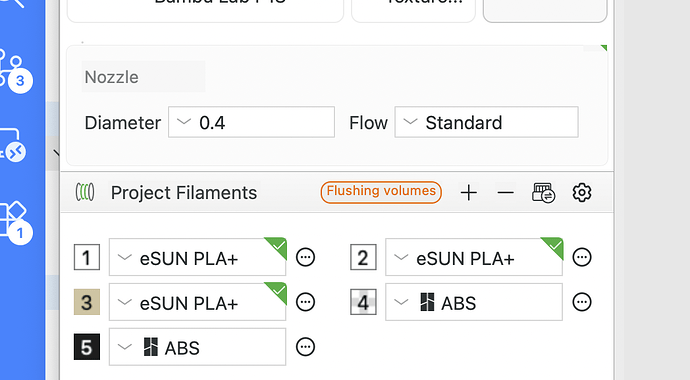Open more options for filament 4
This screenshot has height=380, width=690.
pyautogui.click(x=582, y=302)
